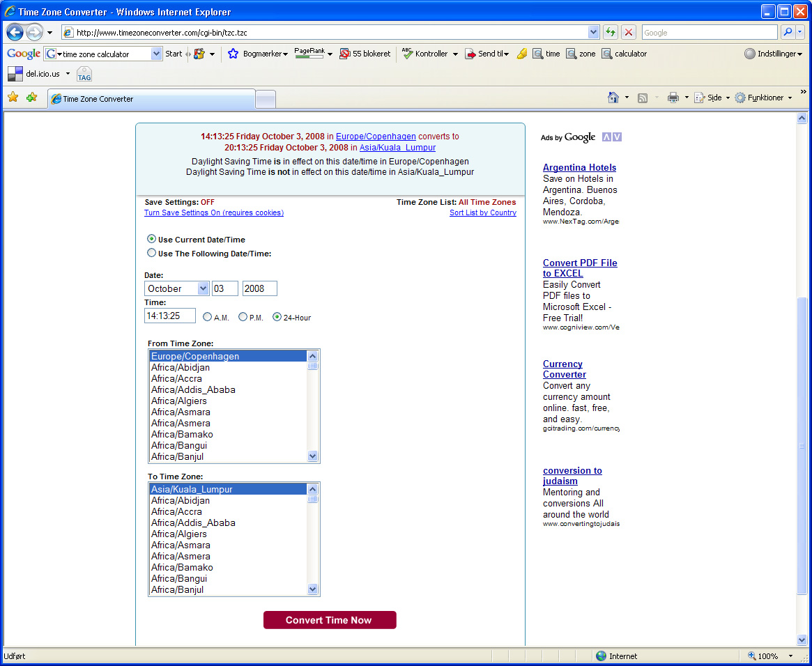This screenshot has width=812, height=666.
Task: Open the zoom level dropdown at 100%
Action: tap(791, 656)
